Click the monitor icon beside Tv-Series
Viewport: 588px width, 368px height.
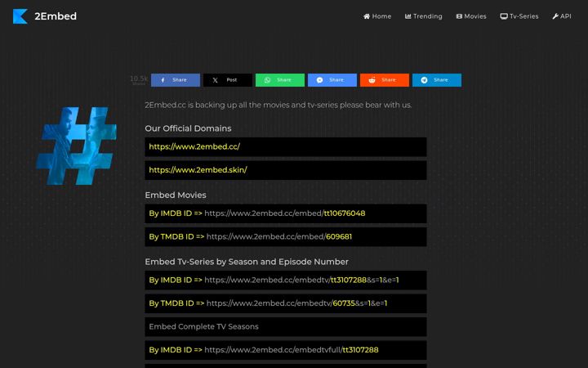504,16
